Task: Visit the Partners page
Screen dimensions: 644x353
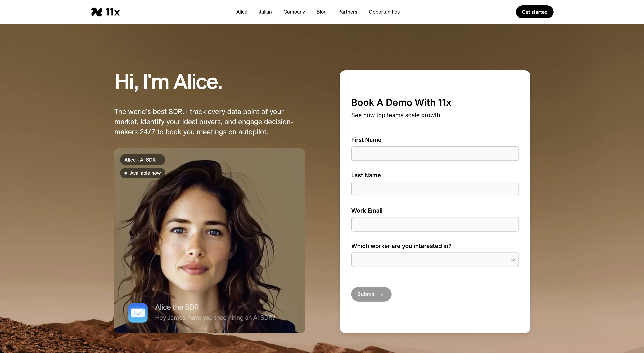Action: [347, 12]
